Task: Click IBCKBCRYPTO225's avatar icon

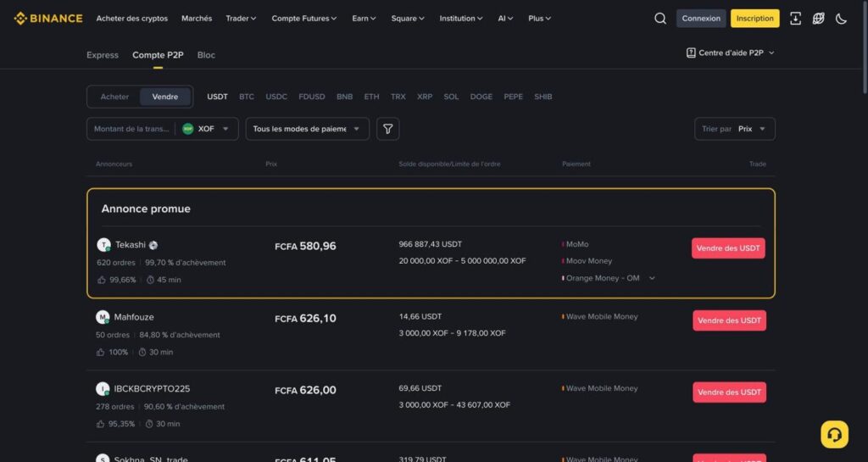Action: tap(103, 389)
